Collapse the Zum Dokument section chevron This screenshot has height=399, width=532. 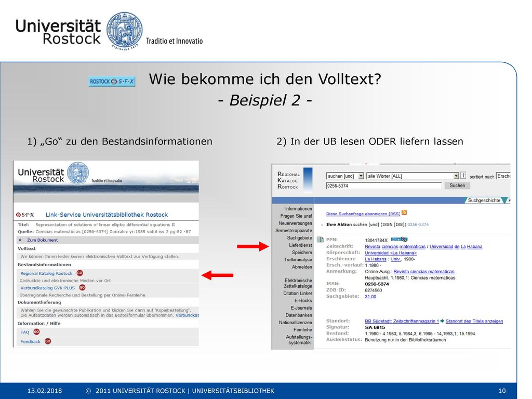20,240
